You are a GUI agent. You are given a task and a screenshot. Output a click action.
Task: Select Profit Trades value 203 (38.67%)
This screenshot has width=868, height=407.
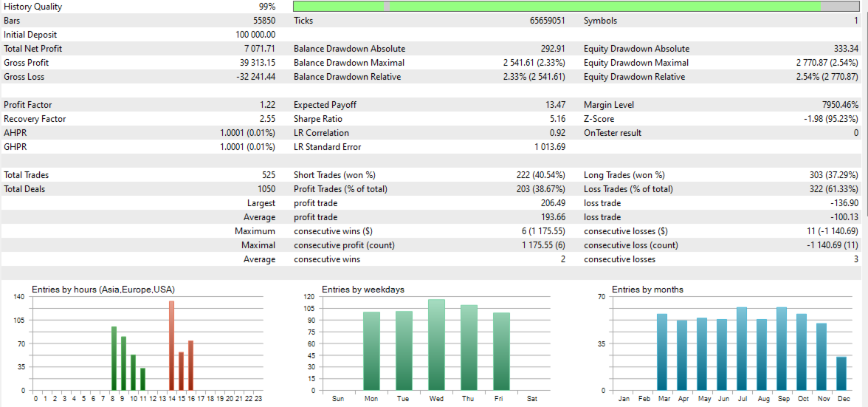pos(540,189)
